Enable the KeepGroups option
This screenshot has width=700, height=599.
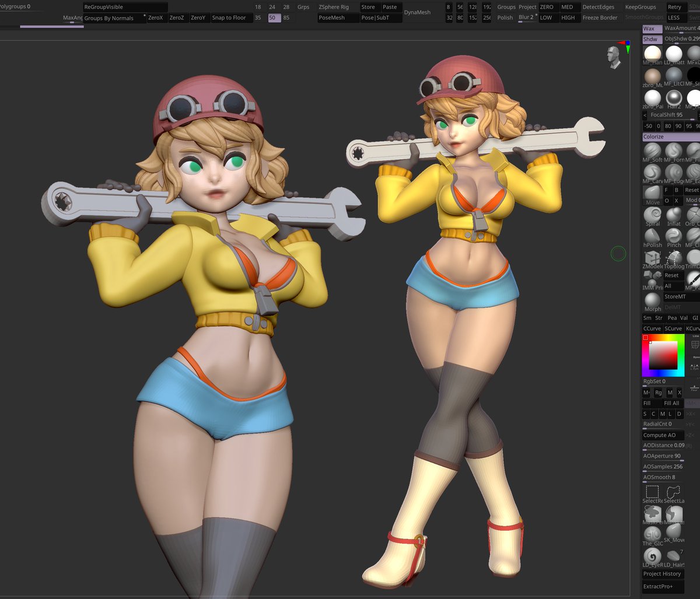[640, 7]
